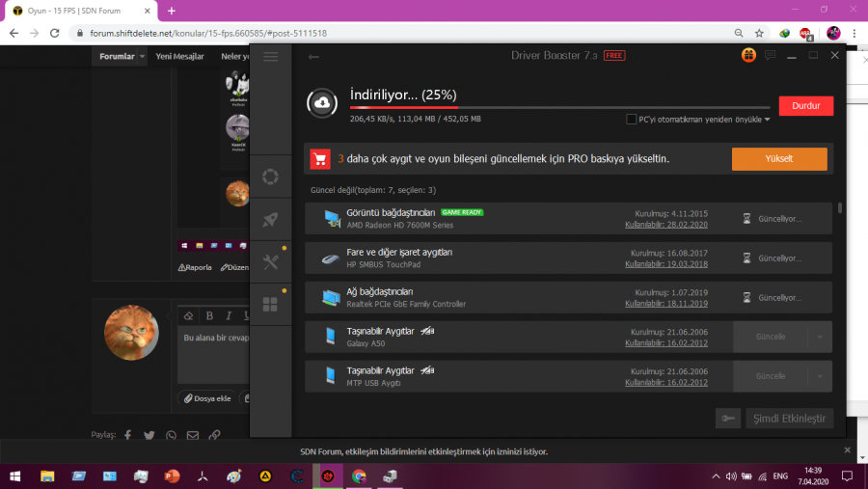Open Driver Booster hamburger menu
The width and height of the screenshot is (868, 489).
point(271,57)
